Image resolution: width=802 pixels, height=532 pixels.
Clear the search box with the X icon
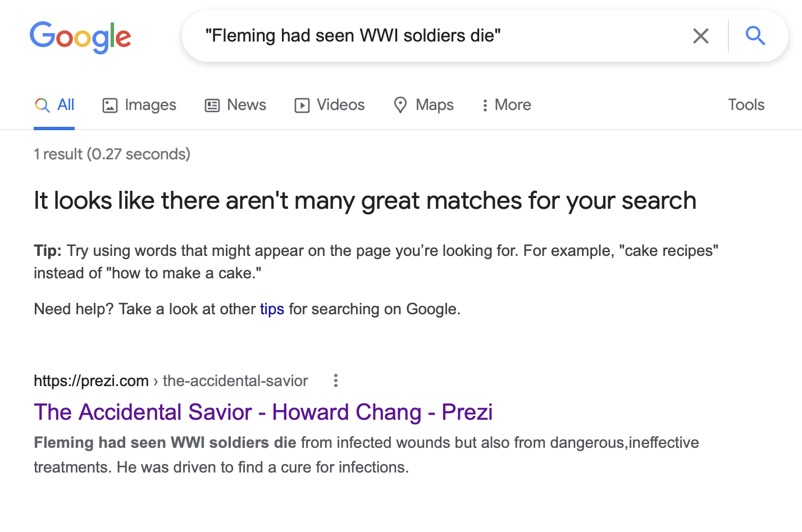(x=700, y=36)
